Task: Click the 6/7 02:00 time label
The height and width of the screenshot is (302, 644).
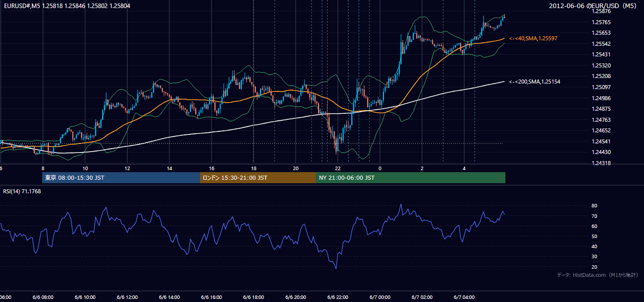Action: pyautogui.click(x=422, y=297)
